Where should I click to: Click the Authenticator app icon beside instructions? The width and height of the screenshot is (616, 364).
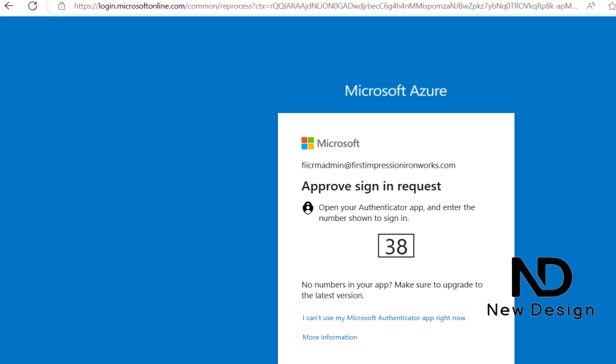(308, 208)
